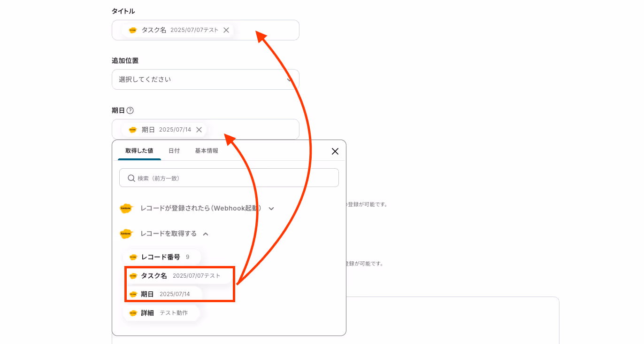Switch to the 日付 tab
Image resolution: width=644 pixels, height=344 pixels.
pos(174,151)
